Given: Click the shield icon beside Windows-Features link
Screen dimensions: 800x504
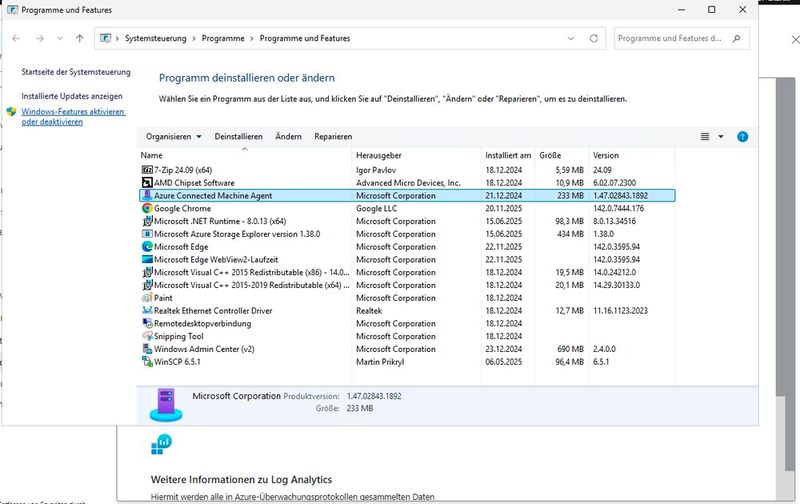Looking at the screenshot, I should pos(11,112).
